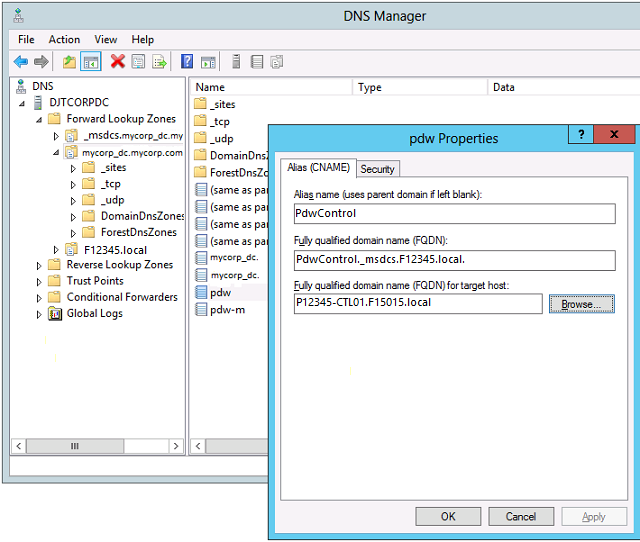The image size is (640, 542).
Task: Expand _sites folder in tree
Action: 73,169
